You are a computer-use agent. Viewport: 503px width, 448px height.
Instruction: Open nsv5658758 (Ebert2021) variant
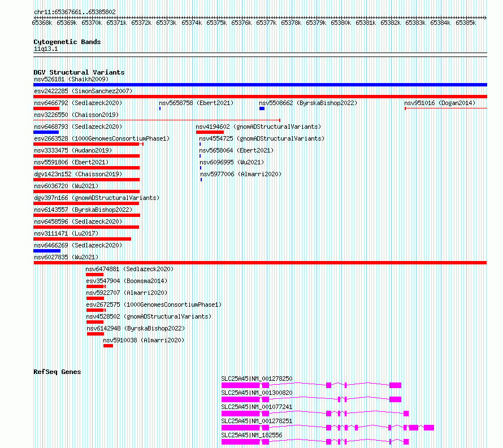[x=196, y=103]
